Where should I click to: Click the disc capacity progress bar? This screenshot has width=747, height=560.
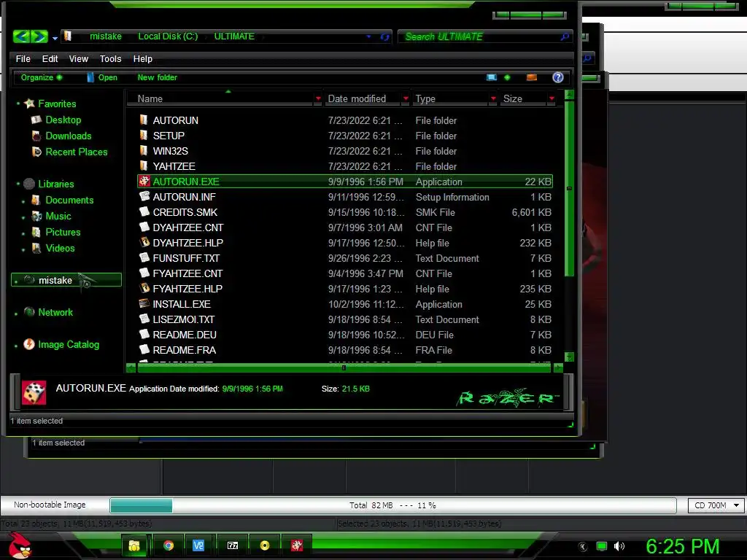pos(392,505)
